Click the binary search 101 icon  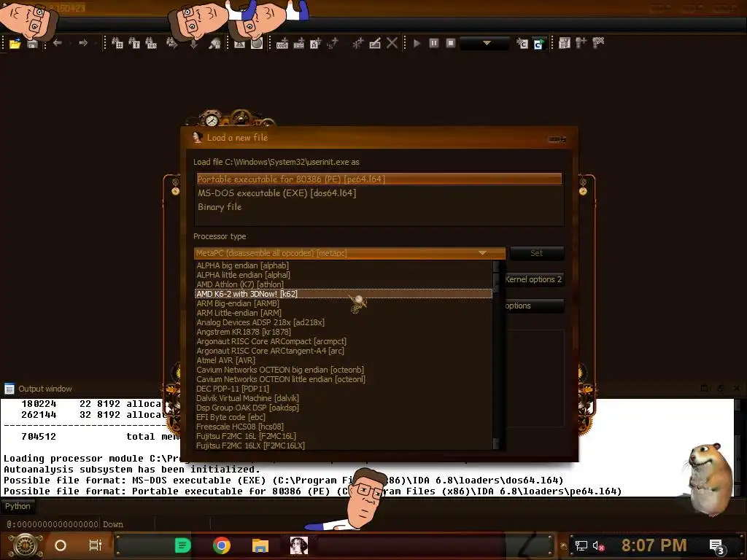click(151, 43)
